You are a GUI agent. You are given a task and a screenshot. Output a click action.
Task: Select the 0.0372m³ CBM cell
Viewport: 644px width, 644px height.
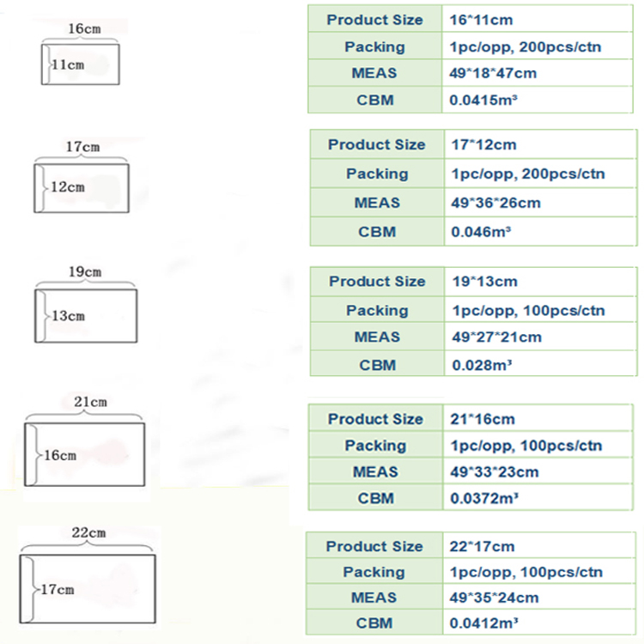[485, 498]
